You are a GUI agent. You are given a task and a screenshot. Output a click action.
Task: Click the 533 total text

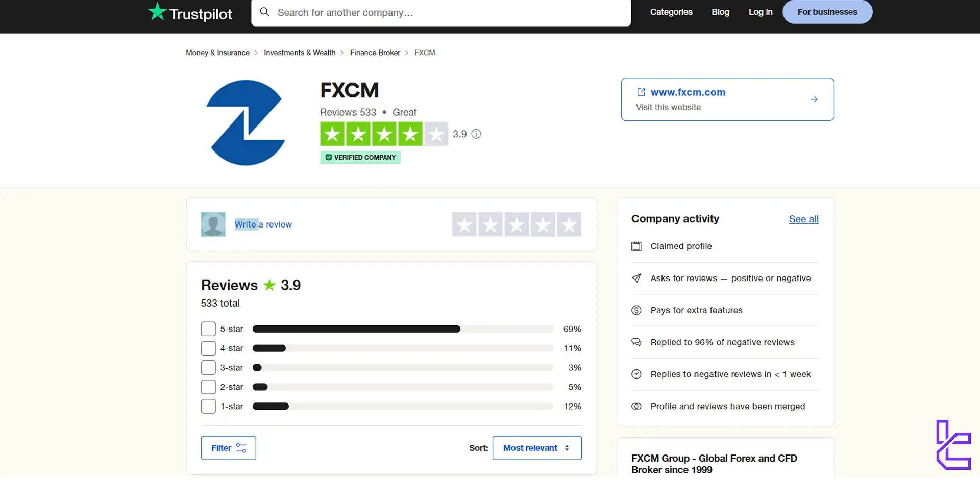pyautogui.click(x=220, y=303)
